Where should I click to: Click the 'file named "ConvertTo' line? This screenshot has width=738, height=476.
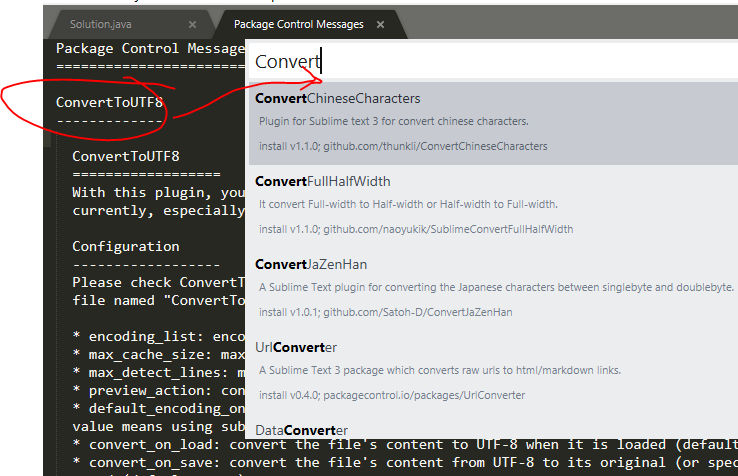[x=158, y=300]
